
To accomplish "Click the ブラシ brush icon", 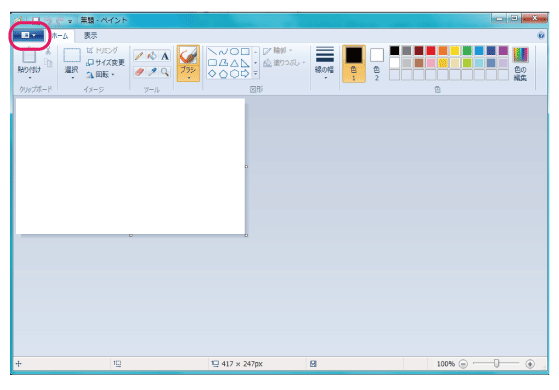I will [x=188, y=56].
